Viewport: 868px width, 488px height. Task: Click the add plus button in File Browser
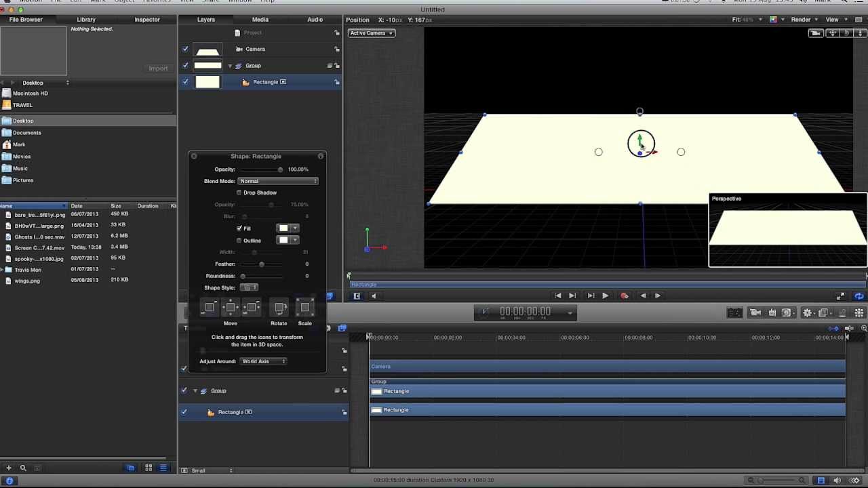tap(9, 468)
